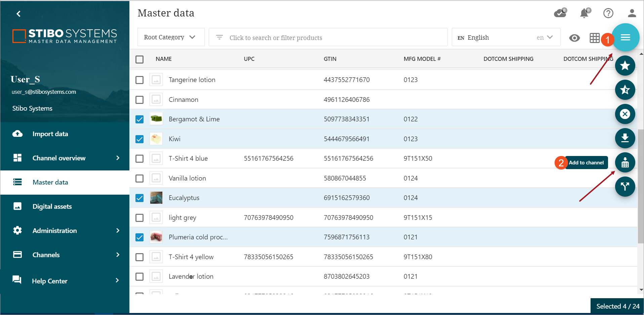Open the notifications bell icon
Image resolution: width=644 pixels, height=315 pixels.
click(585, 13)
